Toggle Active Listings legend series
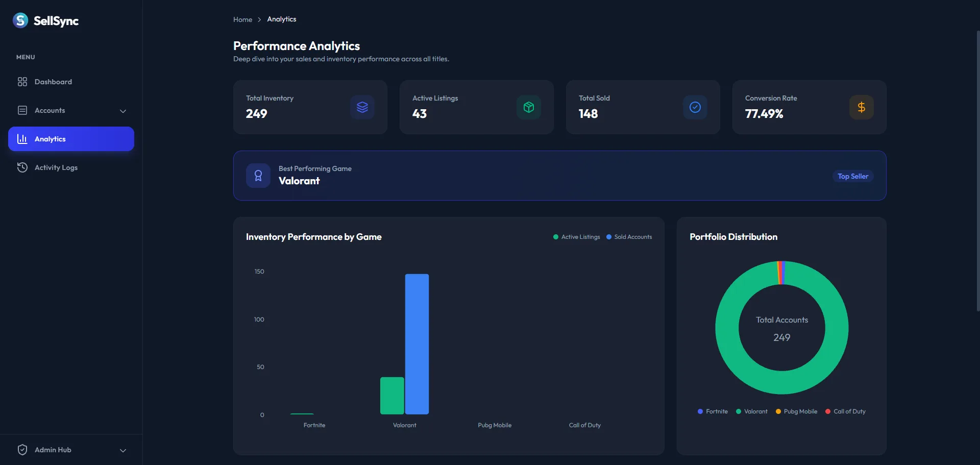980x465 pixels. [x=577, y=237]
